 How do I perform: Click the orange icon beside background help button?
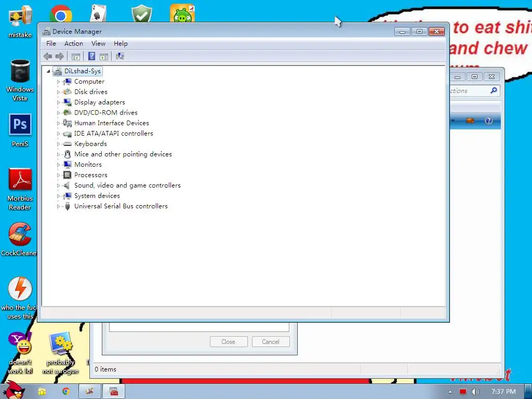pyautogui.click(x=470, y=121)
